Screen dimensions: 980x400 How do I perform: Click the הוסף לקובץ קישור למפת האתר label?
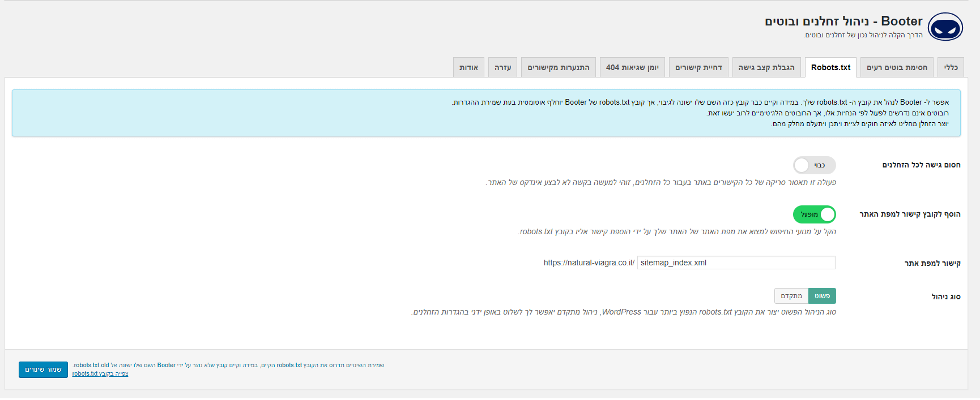(x=910, y=214)
